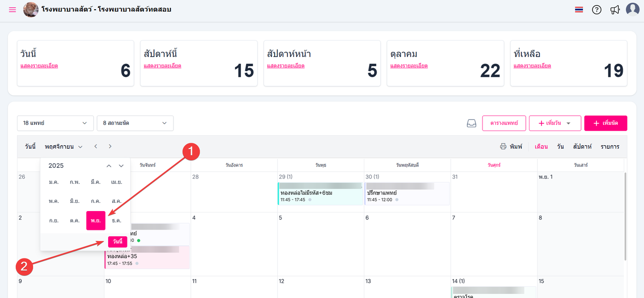Click the hospital logo image
The width and height of the screenshot is (644, 298).
[x=31, y=10]
